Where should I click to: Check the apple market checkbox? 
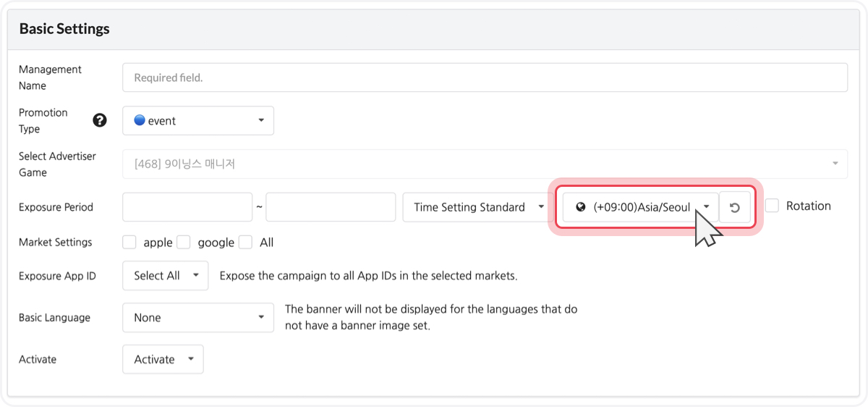pos(129,242)
